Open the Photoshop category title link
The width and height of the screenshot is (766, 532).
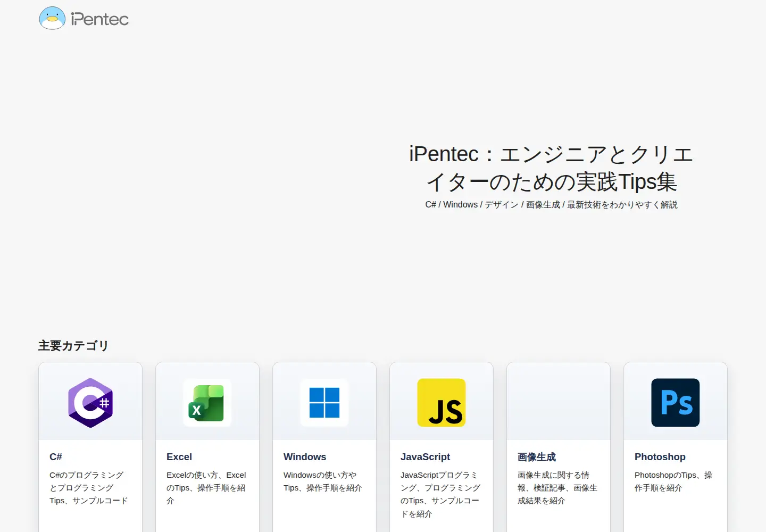660,457
